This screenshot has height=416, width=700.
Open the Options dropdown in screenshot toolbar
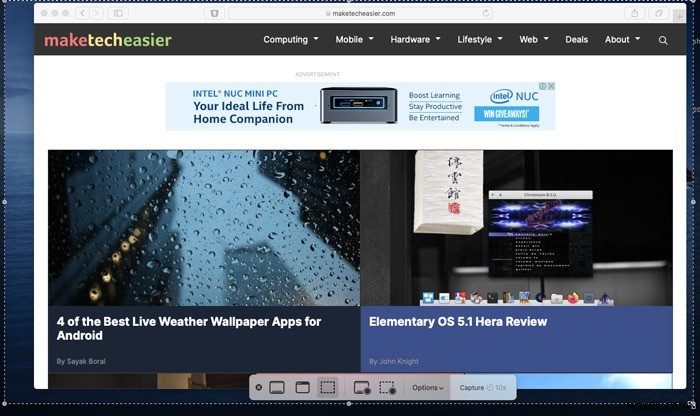click(428, 387)
